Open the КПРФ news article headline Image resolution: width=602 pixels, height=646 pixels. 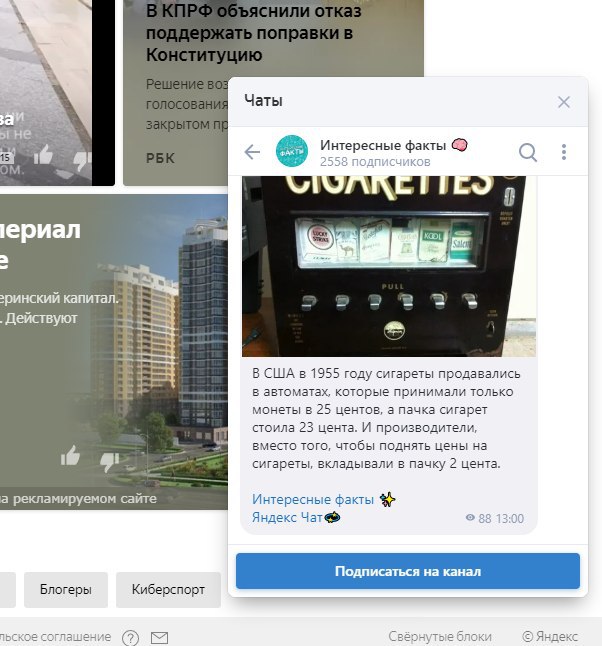click(253, 33)
